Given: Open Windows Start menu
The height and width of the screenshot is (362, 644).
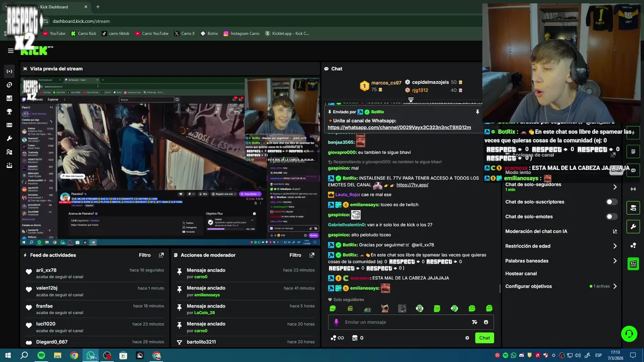Looking at the screenshot, I should 8,355.
